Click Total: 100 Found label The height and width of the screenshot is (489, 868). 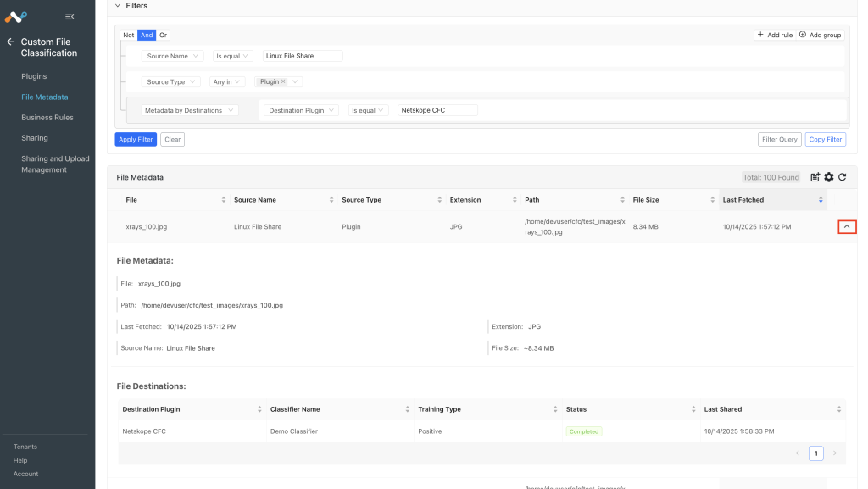pyautogui.click(x=771, y=178)
